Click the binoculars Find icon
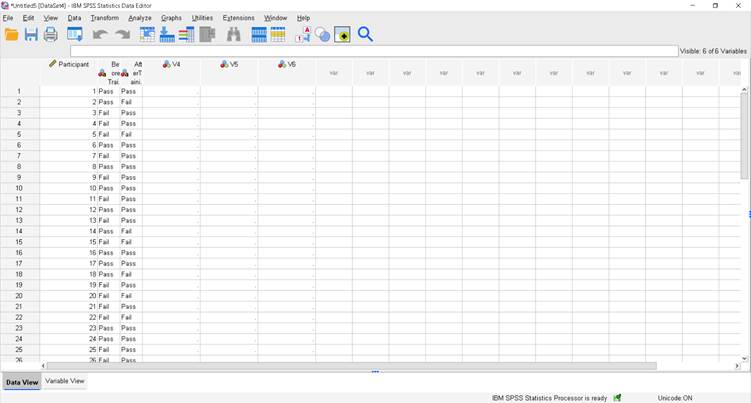The image size is (751, 403). tap(233, 35)
